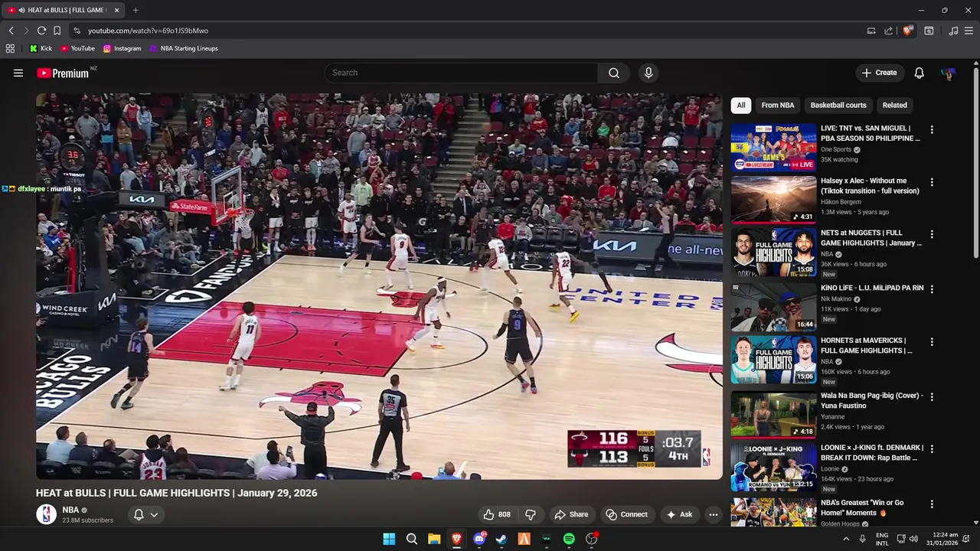Open Instagram bookmark
The image size is (980, 551).
pos(122,48)
